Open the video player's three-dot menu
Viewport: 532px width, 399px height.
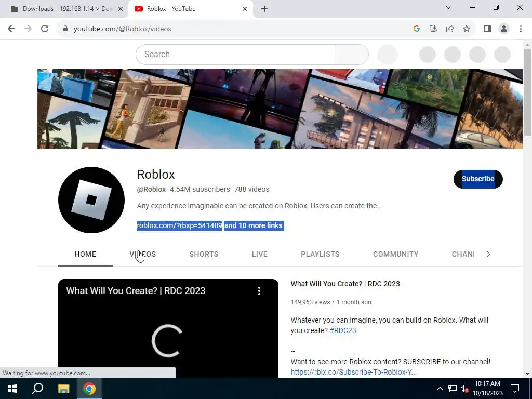tap(259, 291)
